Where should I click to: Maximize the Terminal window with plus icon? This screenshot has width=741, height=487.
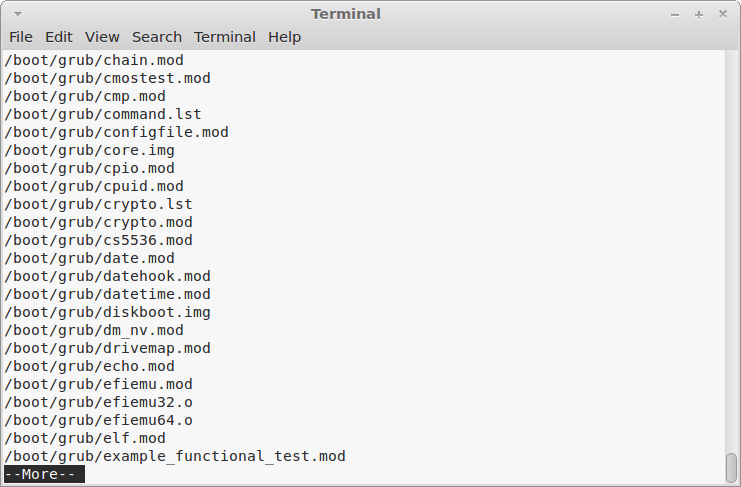699,15
